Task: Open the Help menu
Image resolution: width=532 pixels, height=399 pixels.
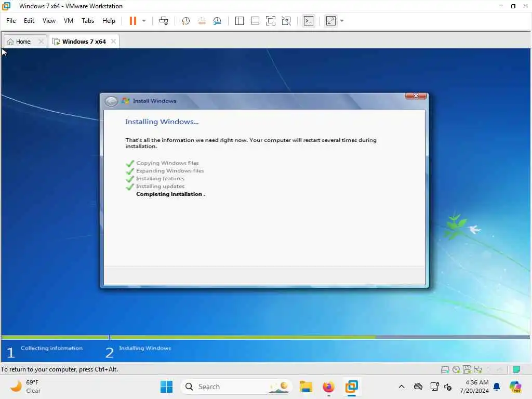Action: tap(109, 21)
